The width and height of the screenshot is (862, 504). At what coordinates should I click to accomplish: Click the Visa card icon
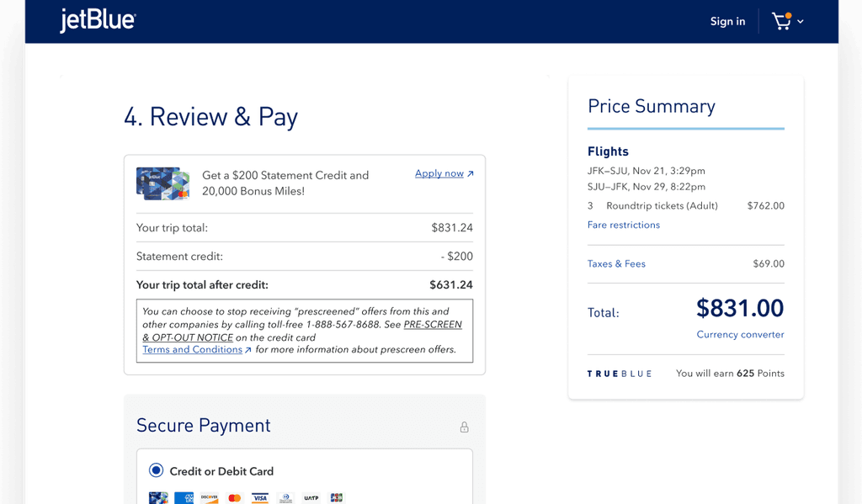(x=260, y=498)
